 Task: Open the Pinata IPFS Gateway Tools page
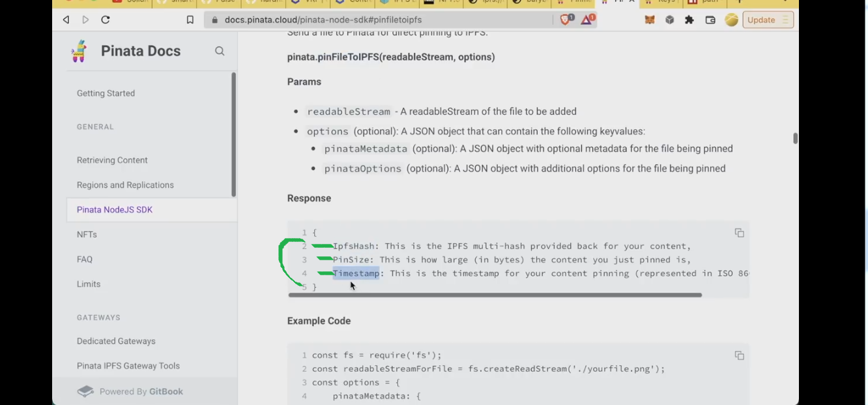coord(128,366)
